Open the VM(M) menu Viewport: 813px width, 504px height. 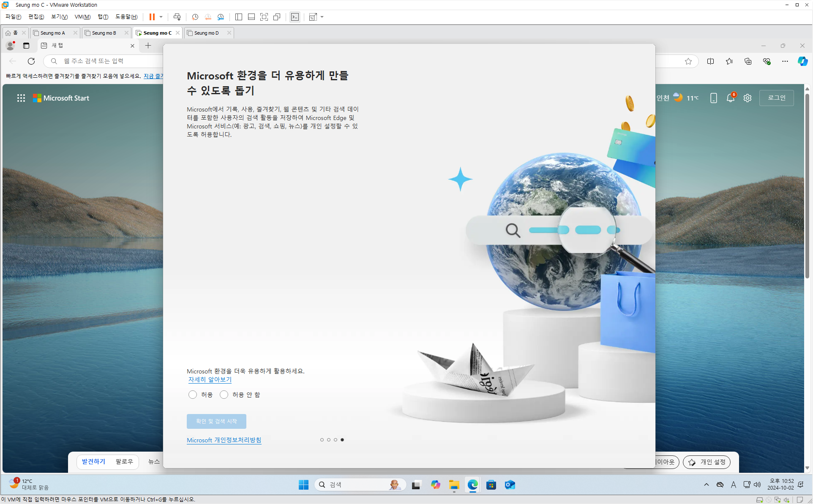[82, 17]
